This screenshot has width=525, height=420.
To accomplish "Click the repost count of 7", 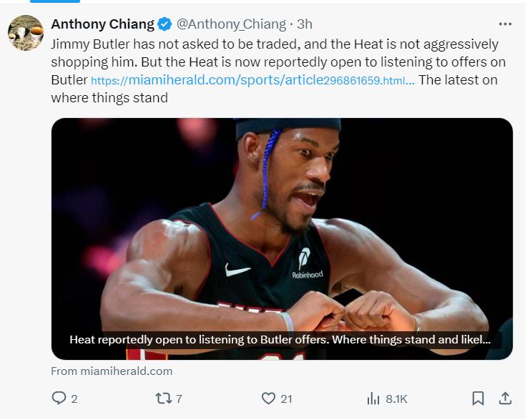I will [x=179, y=399].
